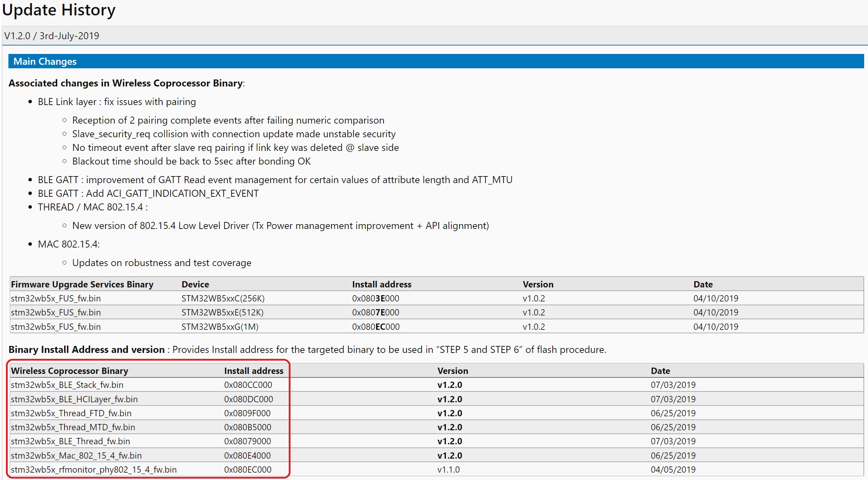Click the v1.1.0 version cell
The height and width of the screenshot is (480, 868).
pos(449,469)
